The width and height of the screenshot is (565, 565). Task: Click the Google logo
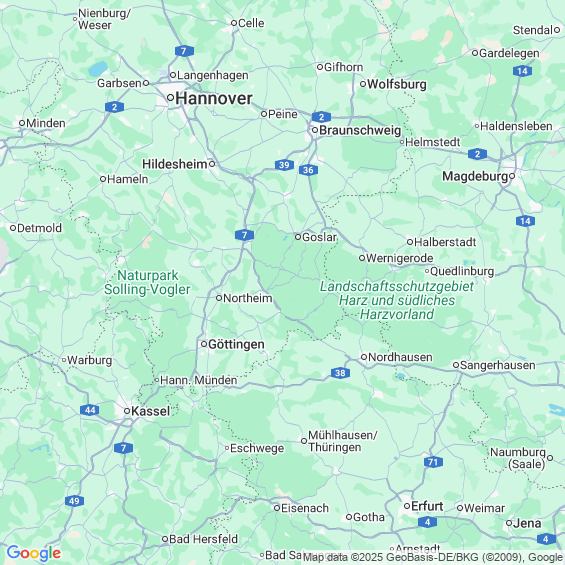point(34,553)
